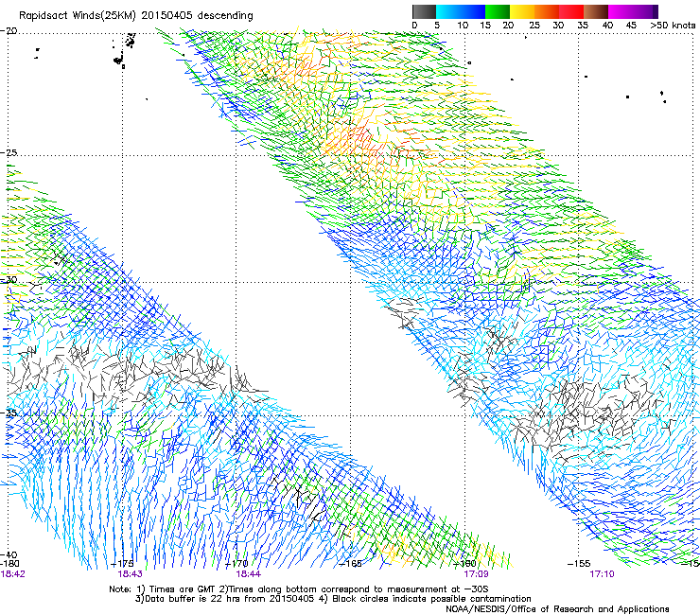Click the red 30-35 knots legend swatch
Image resolution: width=700 pixels, height=615 pixels.
[x=571, y=11]
